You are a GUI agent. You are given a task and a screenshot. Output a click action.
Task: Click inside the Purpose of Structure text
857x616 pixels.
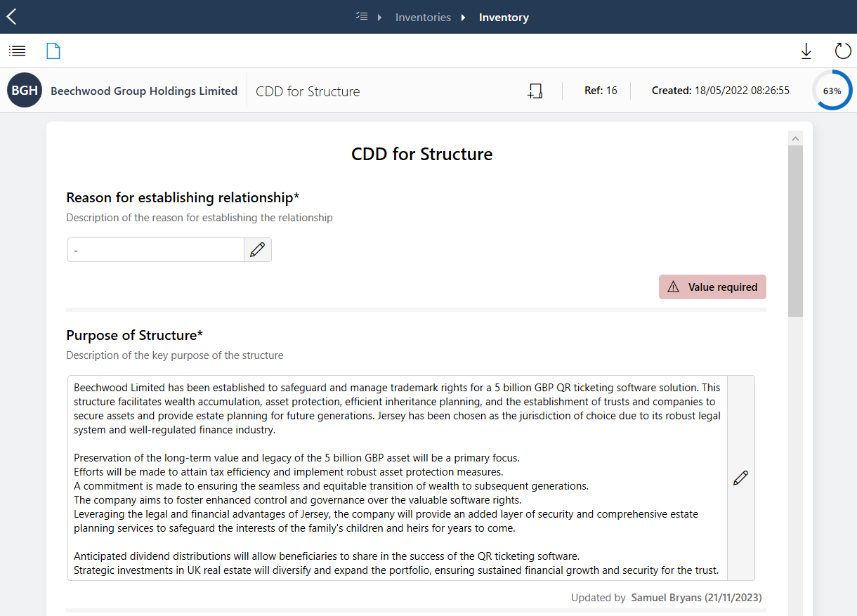(398, 478)
